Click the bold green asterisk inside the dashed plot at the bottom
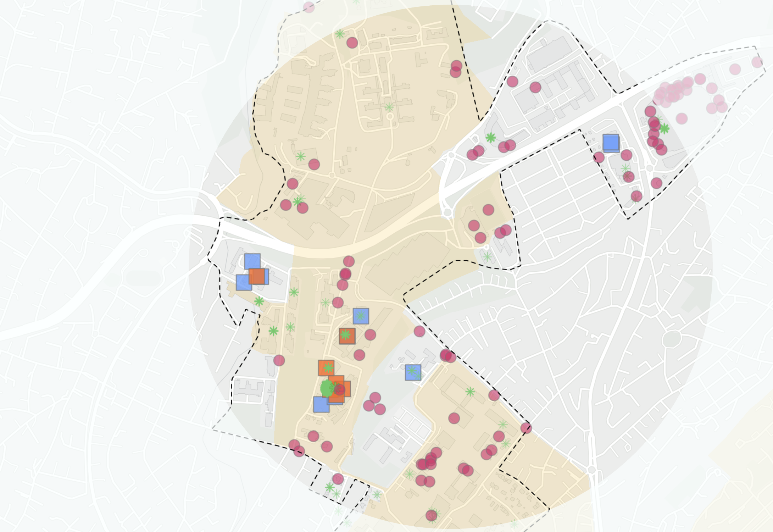Screen dimensions: 773x532 [x=329, y=488]
